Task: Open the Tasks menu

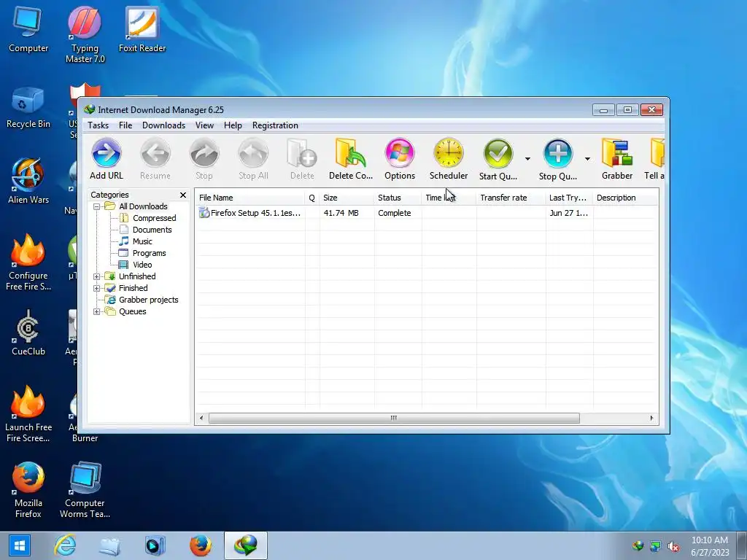Action: click(x=98, y=125)
